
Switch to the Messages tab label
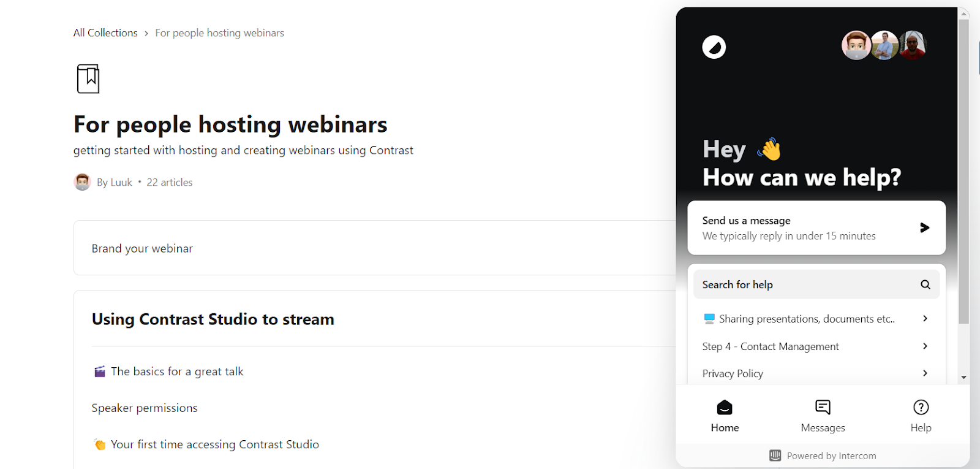[x=823, y=428]
